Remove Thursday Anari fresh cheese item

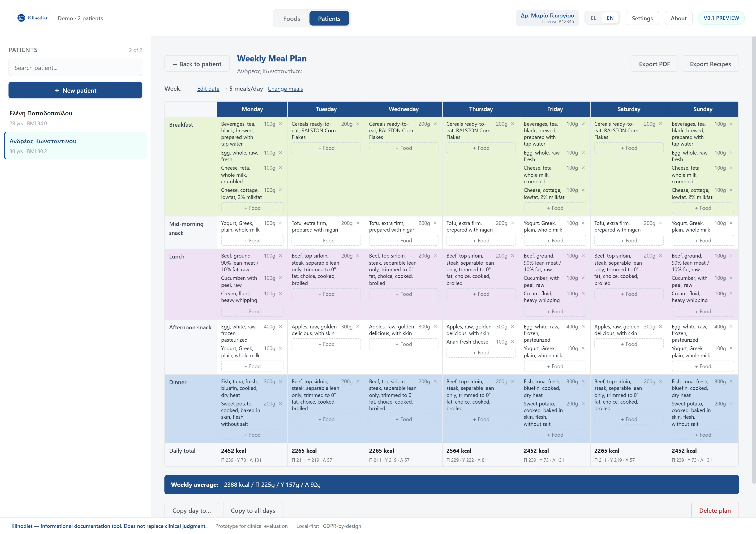pyautogui.click(x=513, y=342)
